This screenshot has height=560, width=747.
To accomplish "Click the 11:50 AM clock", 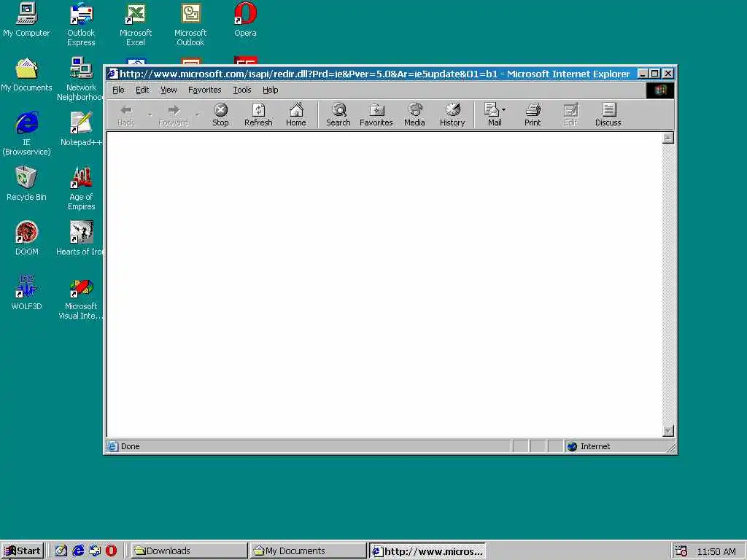I will point(716,551).
